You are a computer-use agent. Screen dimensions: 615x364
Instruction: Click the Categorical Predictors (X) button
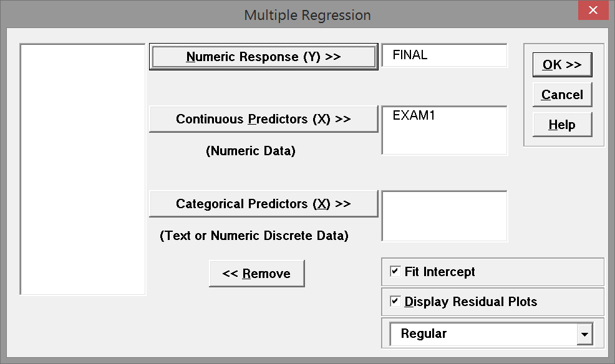263,203
